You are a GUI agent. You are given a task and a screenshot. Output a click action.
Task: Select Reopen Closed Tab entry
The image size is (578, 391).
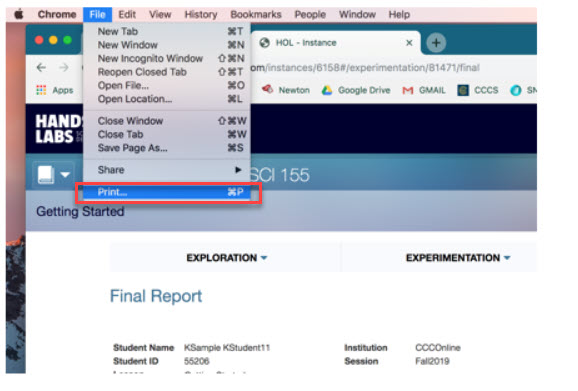[x=167, y=72]
